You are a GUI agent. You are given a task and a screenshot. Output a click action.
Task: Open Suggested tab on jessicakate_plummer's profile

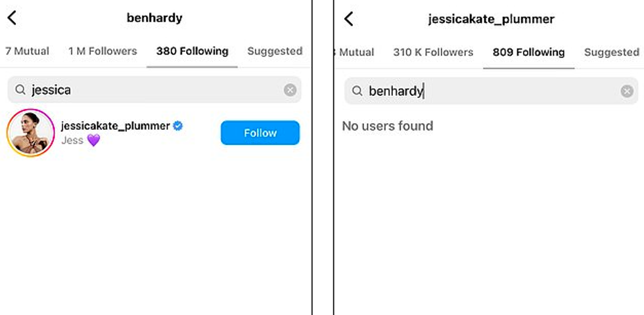(x=611, y=52)
